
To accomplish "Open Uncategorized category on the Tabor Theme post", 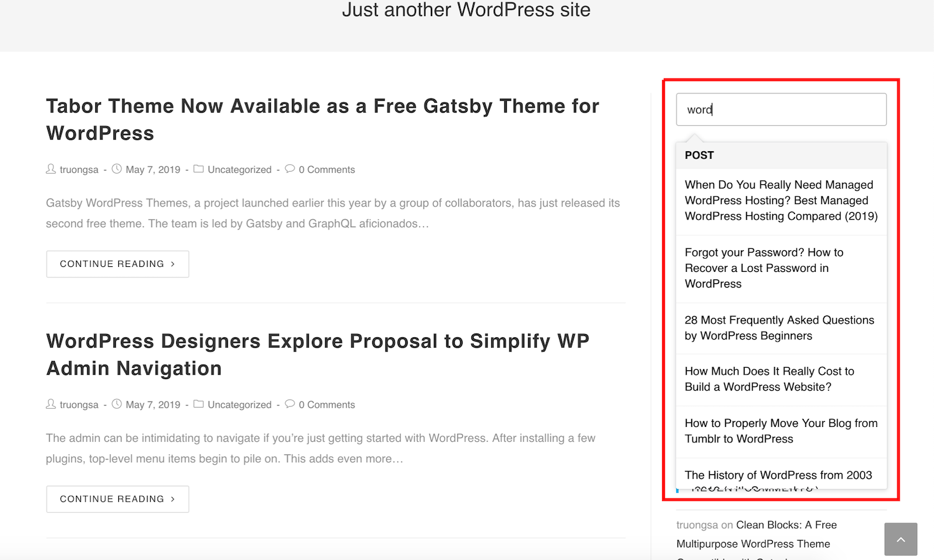I will tap(240, 169).
